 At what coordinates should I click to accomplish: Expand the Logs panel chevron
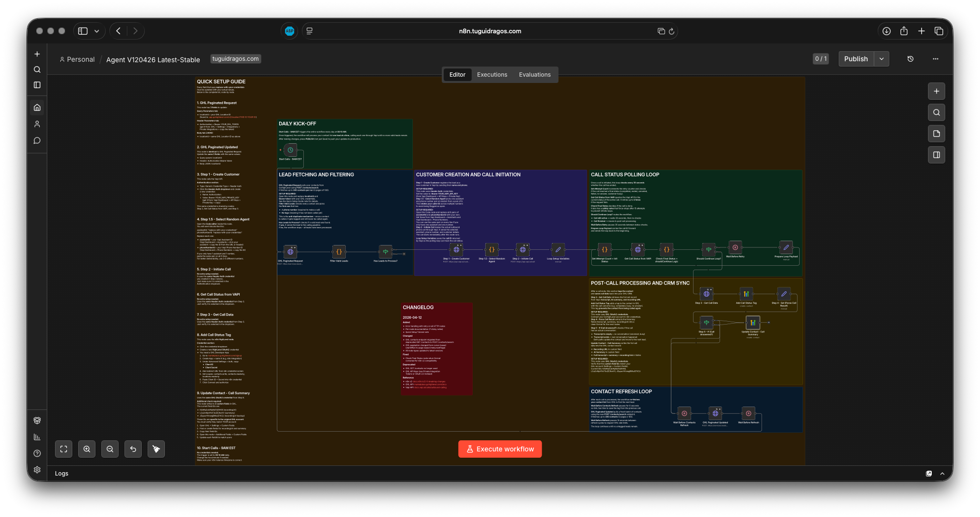[x=942, y=474]
